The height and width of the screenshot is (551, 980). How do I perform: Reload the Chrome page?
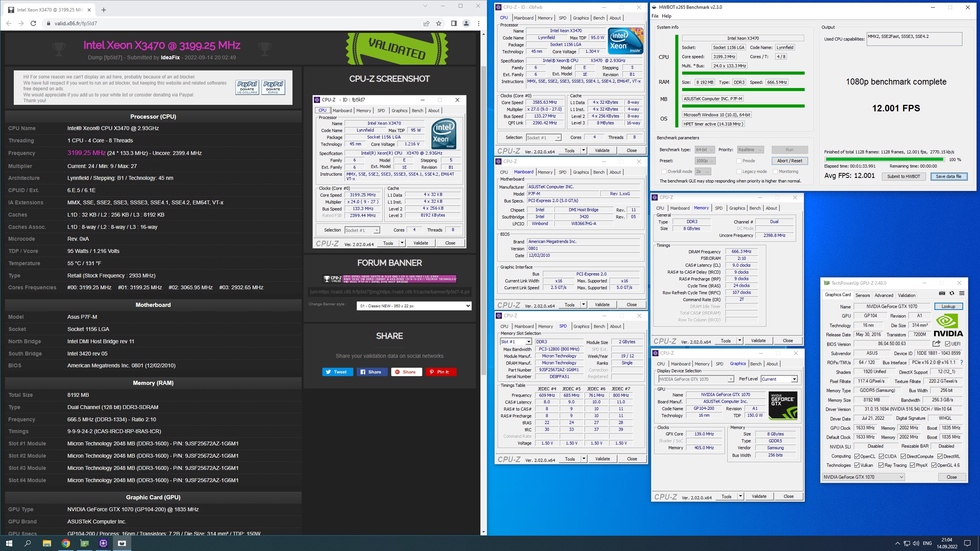33,23
